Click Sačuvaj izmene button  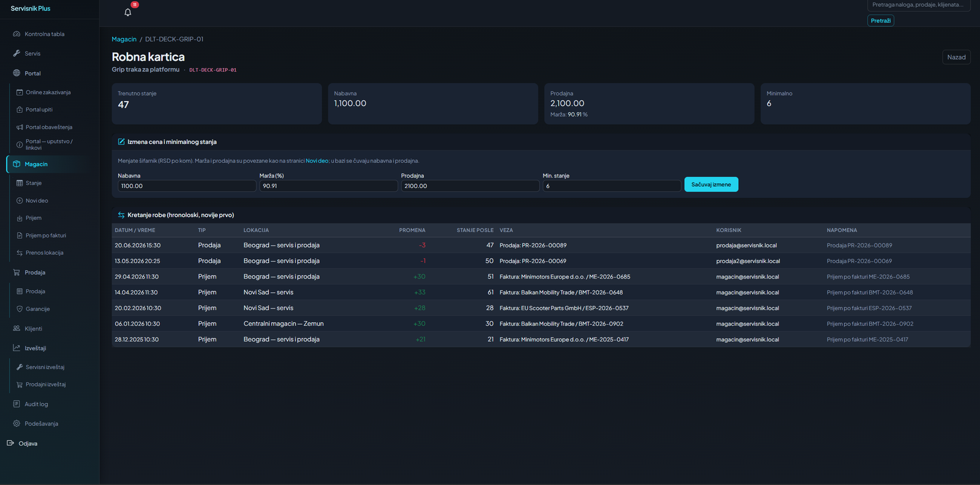pos(711,184)
